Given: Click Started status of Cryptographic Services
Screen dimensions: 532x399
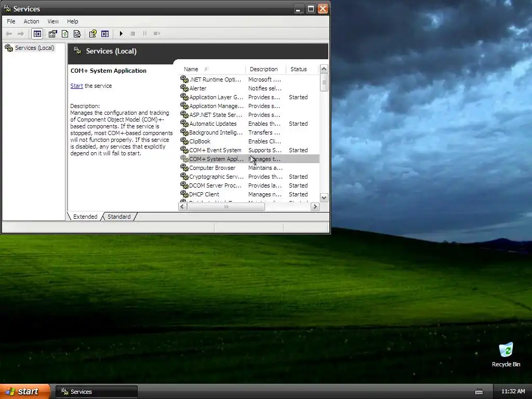Looking at the screenshot, I should (x=298, y=177).
